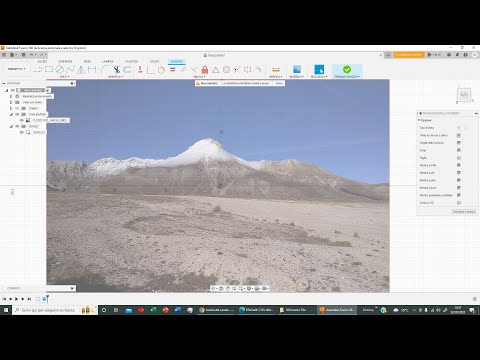Toggle the Show dimensions checkbox
The image size is (480, 360).
(459, 180)
